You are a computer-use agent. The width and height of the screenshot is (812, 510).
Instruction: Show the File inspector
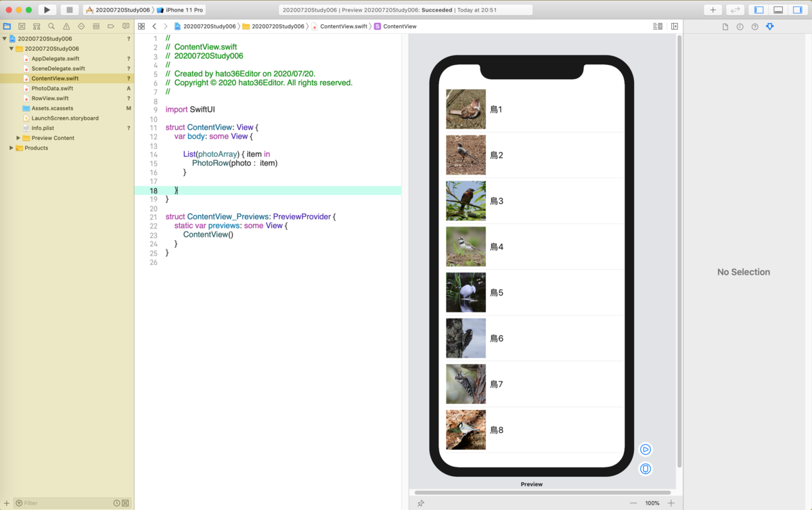point(725,26)
